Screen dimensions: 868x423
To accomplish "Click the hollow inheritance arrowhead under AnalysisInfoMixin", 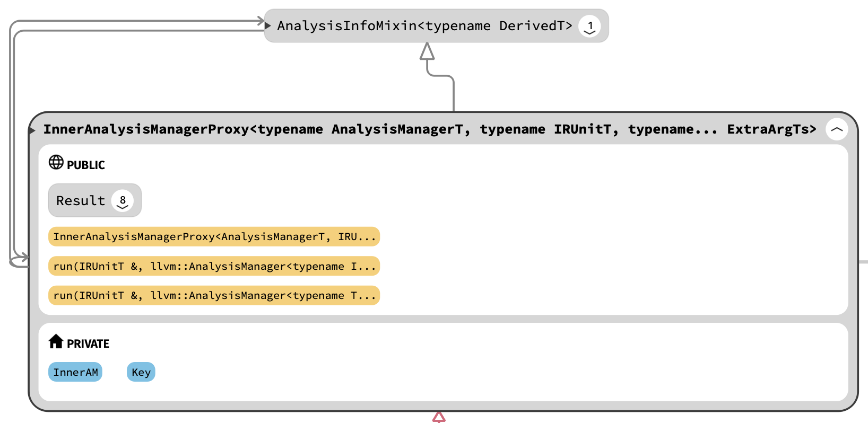I will point(427,51).
